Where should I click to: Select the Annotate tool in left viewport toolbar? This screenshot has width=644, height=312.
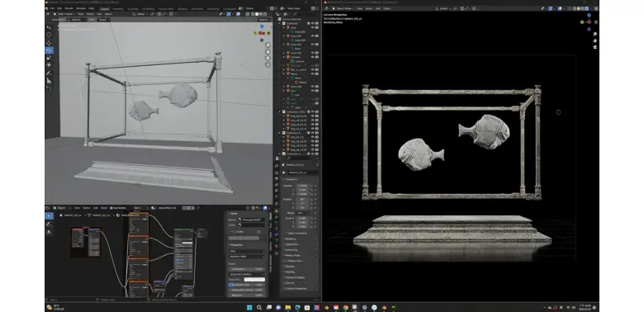coord(49,73)
